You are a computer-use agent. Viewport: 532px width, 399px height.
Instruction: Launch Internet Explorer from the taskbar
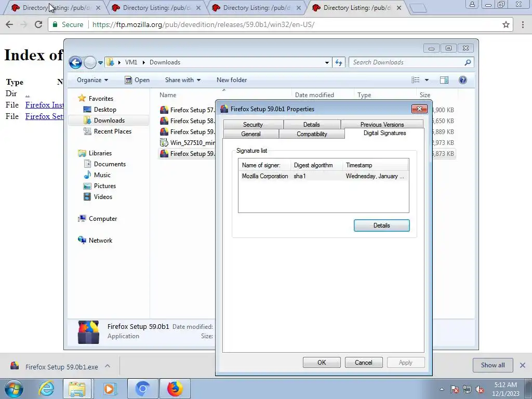(x=46, y=389)
